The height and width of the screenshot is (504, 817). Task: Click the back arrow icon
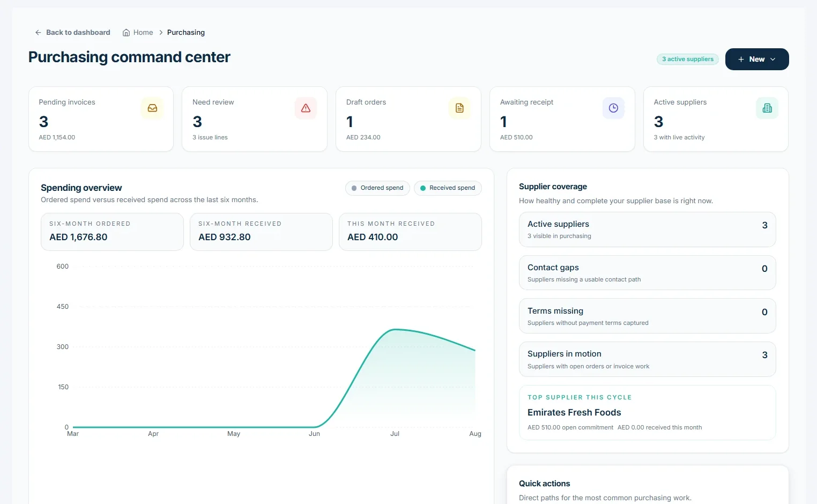[x=38, y=33]
